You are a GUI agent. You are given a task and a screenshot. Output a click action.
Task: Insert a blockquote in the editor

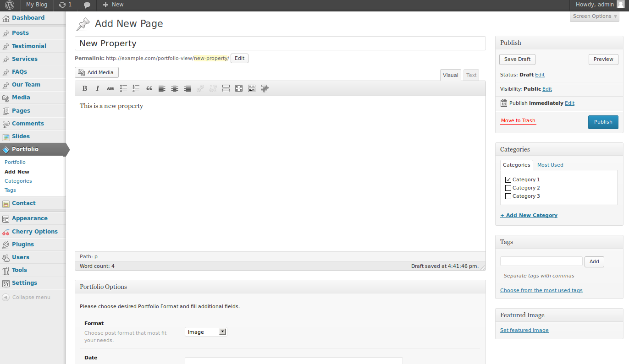point(149,88)
